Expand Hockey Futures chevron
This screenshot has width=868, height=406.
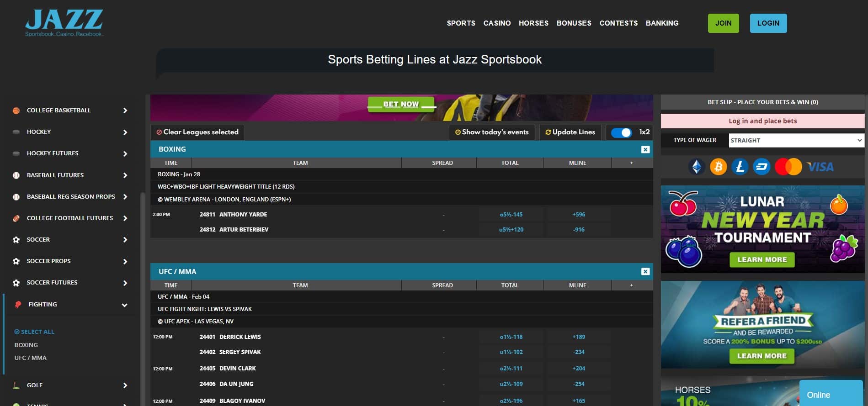coord(125,154)
